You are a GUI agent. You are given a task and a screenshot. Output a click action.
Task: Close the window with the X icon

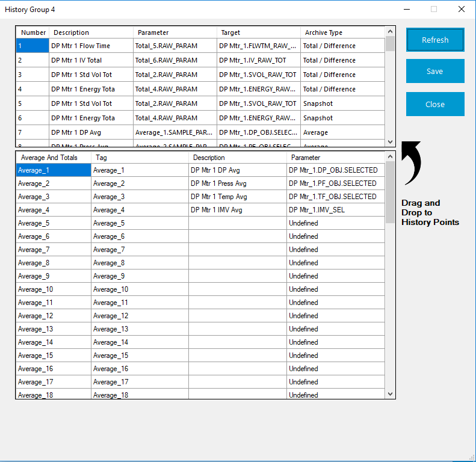click(462, 10)
